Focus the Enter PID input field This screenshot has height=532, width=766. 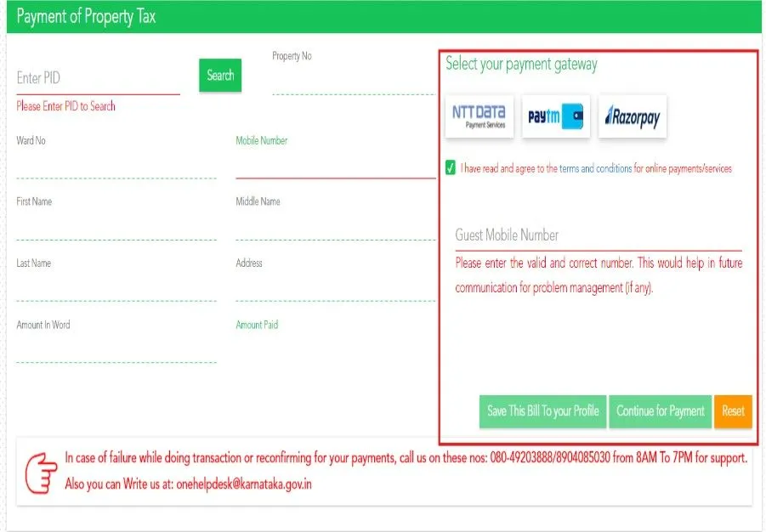coord(98,78)
